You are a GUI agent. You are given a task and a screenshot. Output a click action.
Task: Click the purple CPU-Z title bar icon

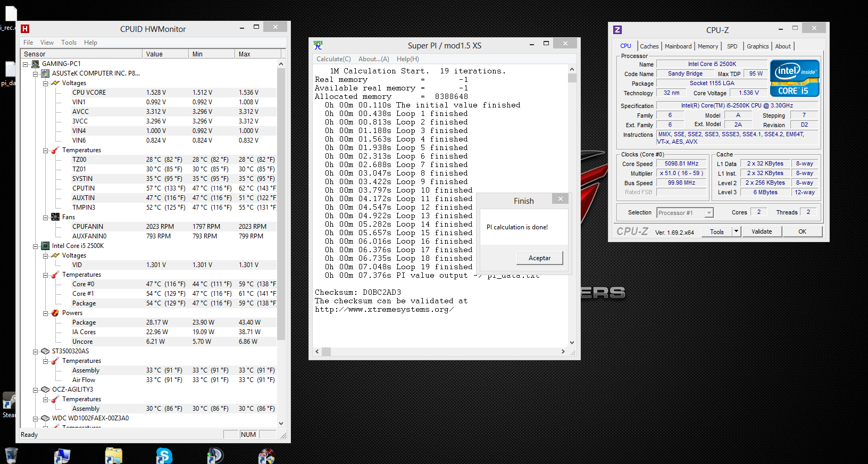click(617, 30)
